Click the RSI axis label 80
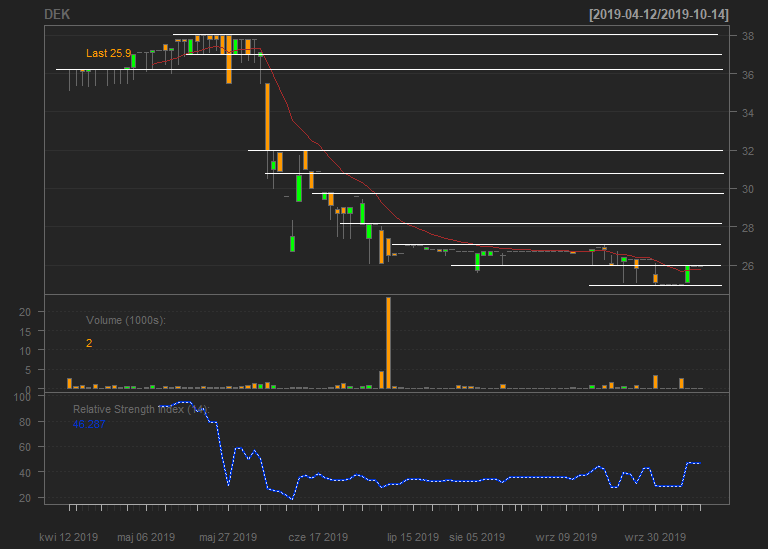768x549 pixels. 24,422
